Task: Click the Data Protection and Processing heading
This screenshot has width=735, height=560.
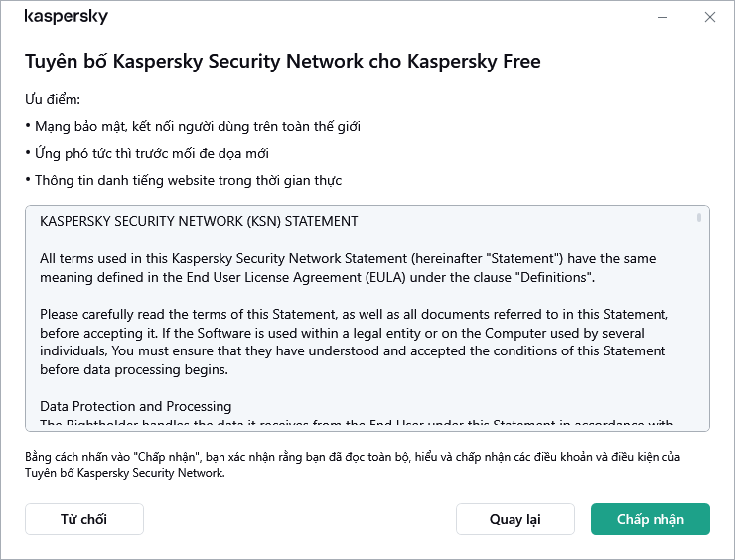Action: 136,406
